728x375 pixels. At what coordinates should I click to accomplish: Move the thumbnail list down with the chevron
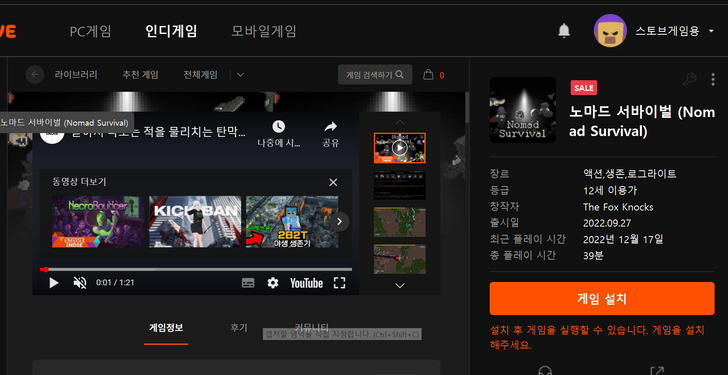[x=400, y=285]
